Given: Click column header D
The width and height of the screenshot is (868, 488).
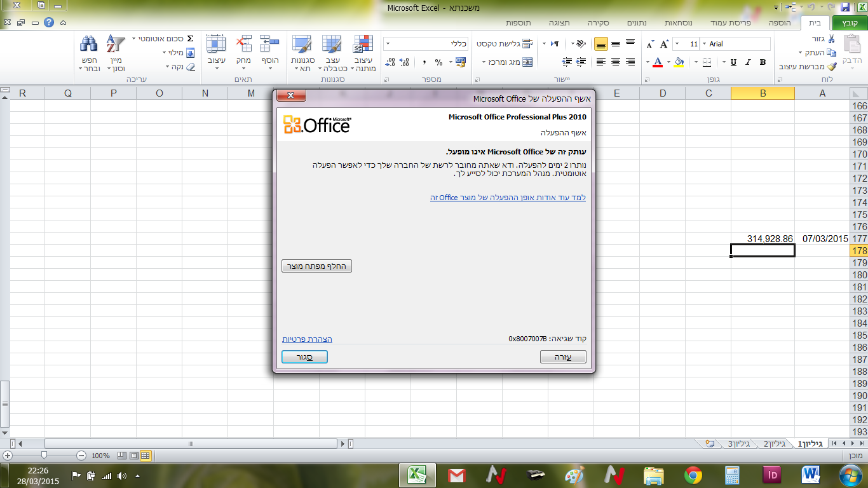Looking at the screenshot, I should pyautogui.click(x=663, y=93).
